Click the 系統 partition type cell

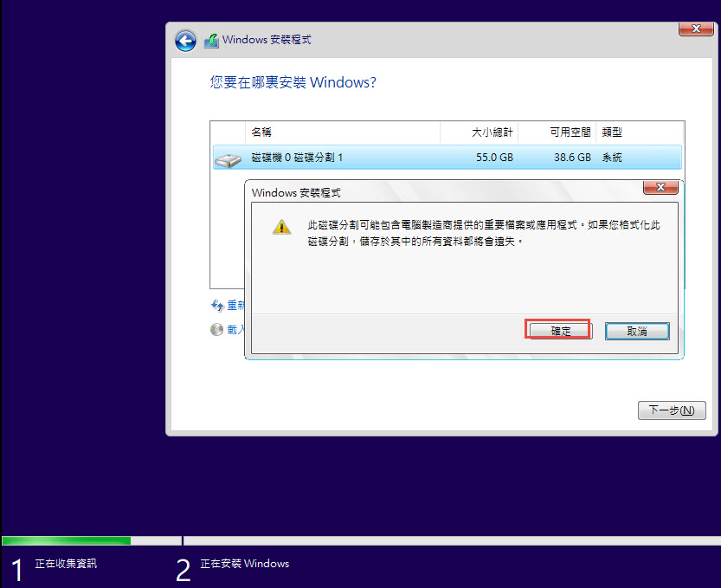point(612,158)
